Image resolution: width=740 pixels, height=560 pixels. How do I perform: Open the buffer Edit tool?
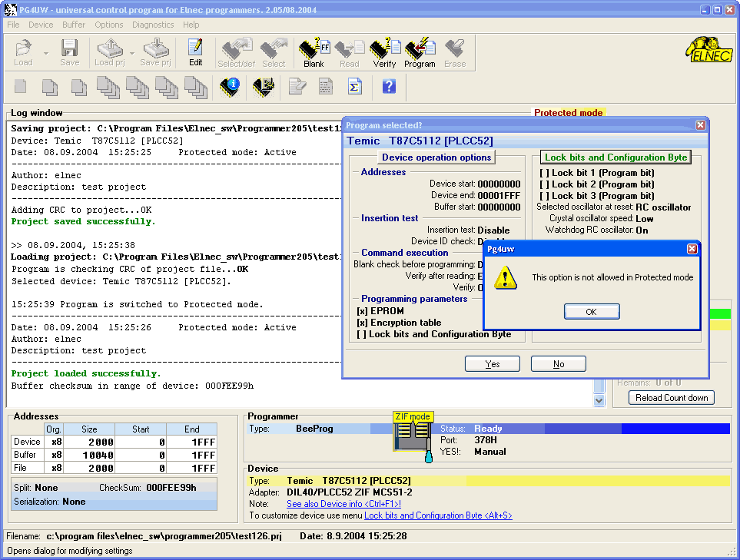(x=195, y=52)
